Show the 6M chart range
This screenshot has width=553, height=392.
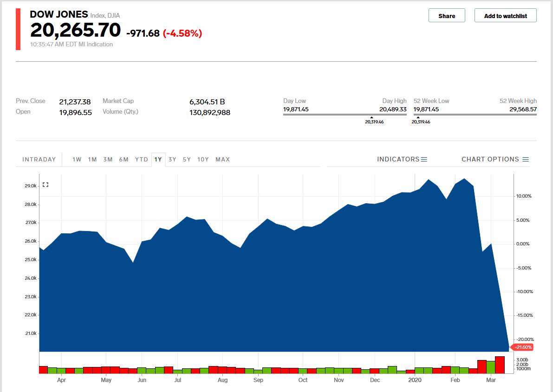pyautogui.click(x=124, y=160)
